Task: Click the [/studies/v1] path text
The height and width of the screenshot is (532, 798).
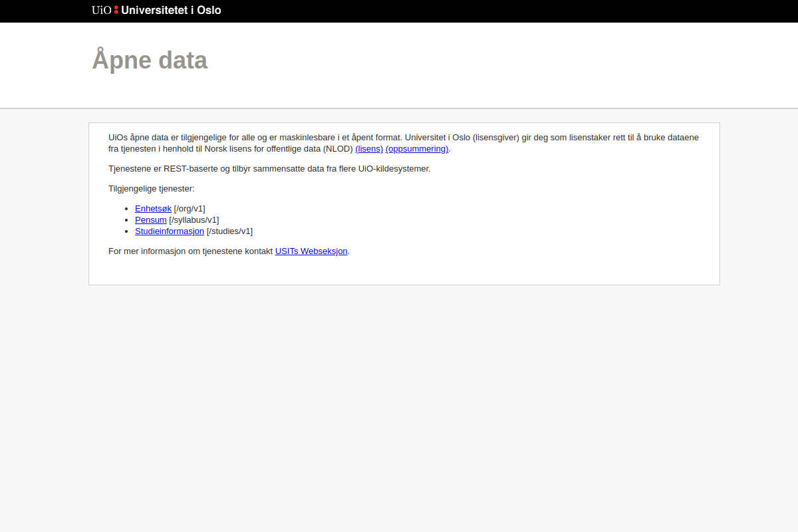Action: pyautogui.click(x=230, y=231)
